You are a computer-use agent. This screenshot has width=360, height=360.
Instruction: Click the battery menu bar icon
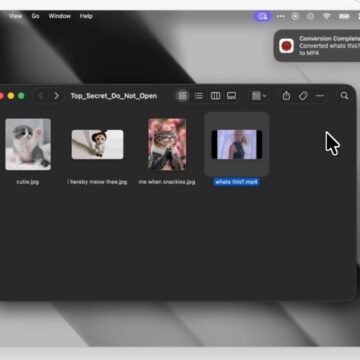click(x=344, y=16)
